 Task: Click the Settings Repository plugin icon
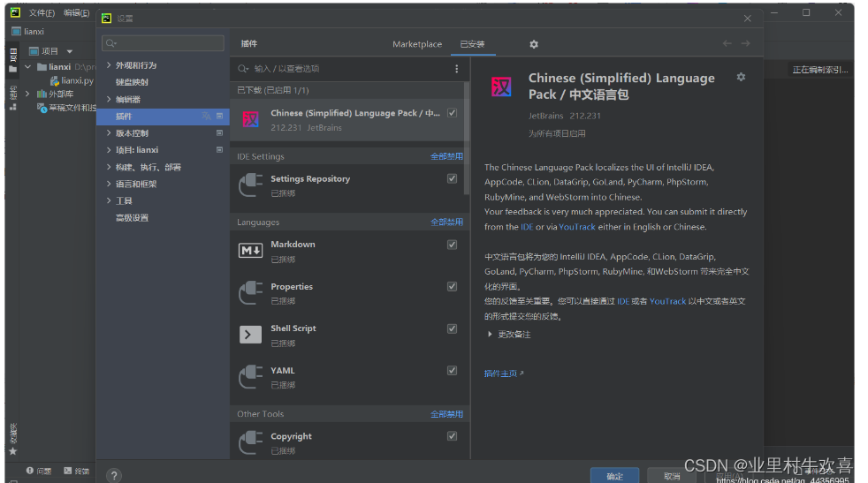(x=250, y=185)
